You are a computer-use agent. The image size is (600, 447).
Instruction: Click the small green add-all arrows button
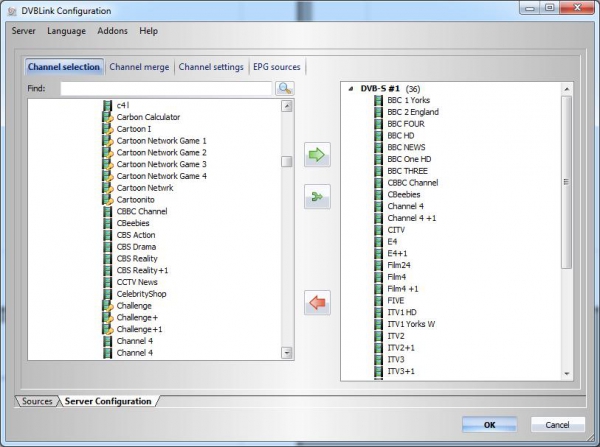point(317,197)
